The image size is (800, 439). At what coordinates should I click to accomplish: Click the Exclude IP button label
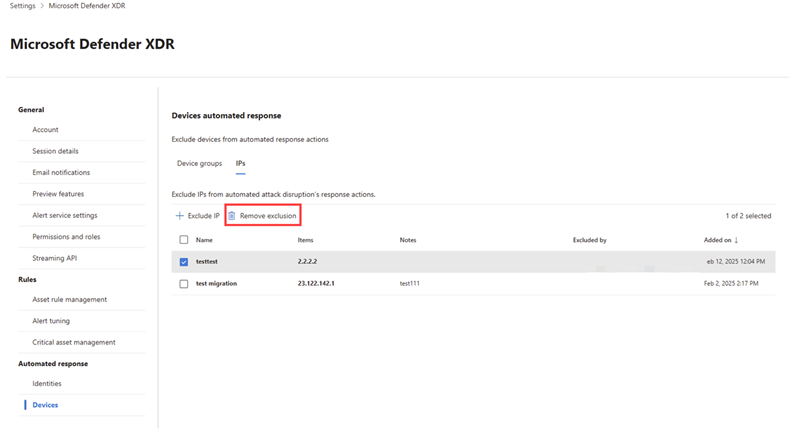(x=204, y=216)
